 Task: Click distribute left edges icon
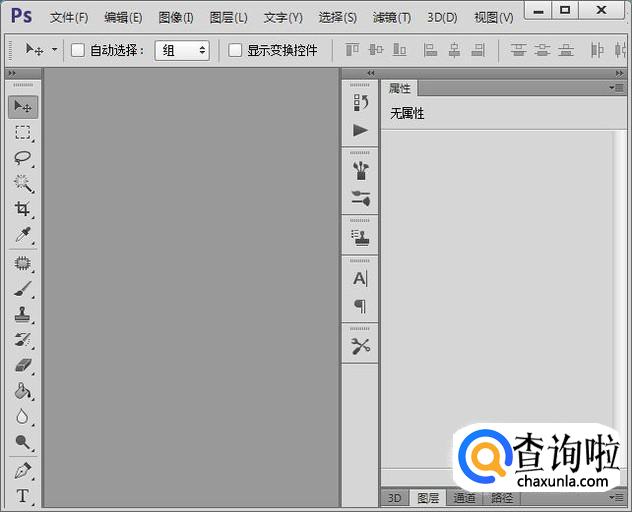(597, 50)
